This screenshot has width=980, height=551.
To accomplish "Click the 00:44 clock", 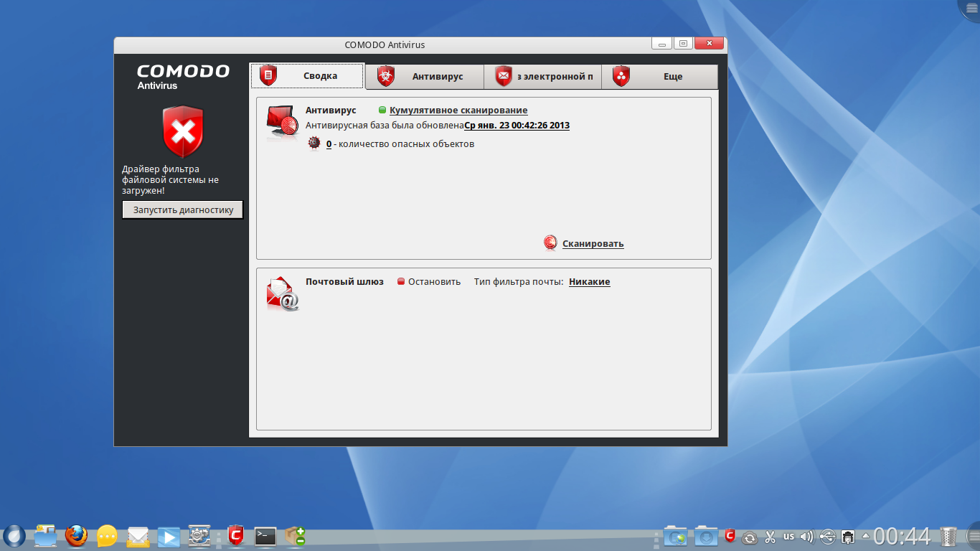I will [x=902, y=536].
